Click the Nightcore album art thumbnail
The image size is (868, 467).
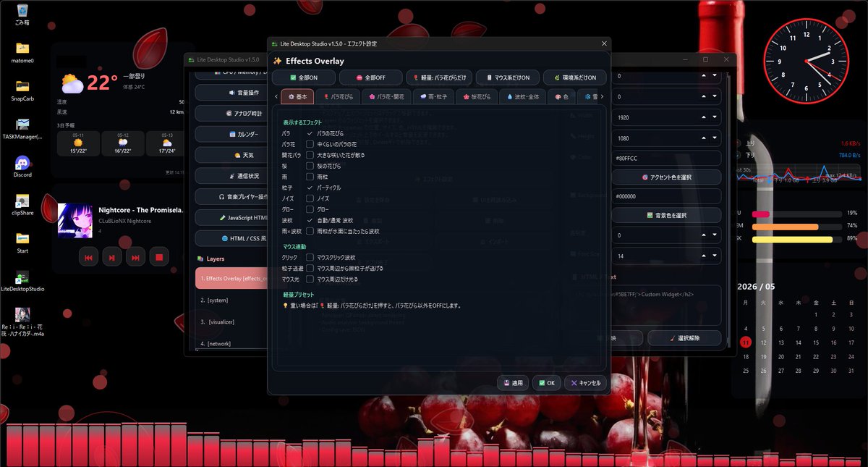coord(75,220)
